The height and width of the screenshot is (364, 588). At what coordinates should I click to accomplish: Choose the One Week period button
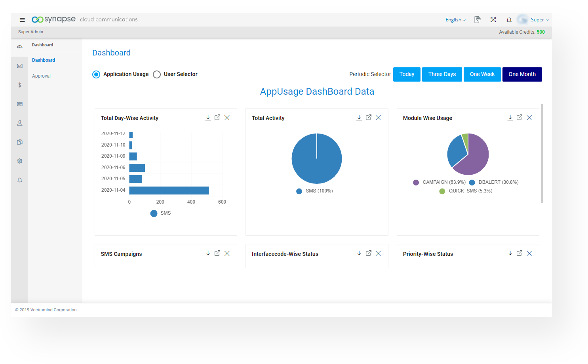click(x=482, y=74)
